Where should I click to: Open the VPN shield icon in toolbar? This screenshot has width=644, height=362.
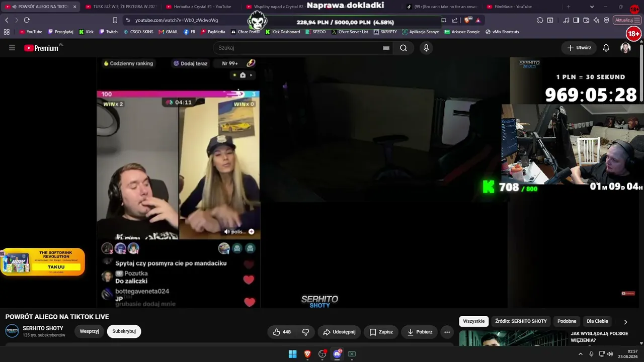(x=606, y=20)
